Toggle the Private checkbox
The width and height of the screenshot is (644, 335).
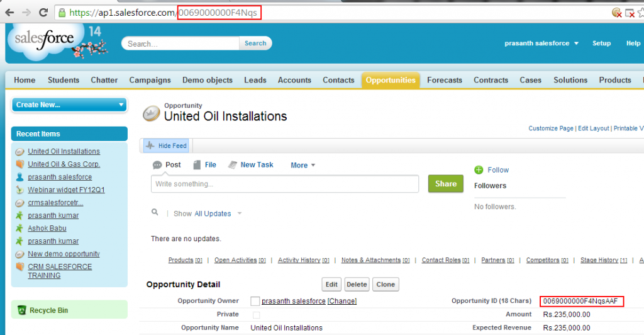pos(257,315)
